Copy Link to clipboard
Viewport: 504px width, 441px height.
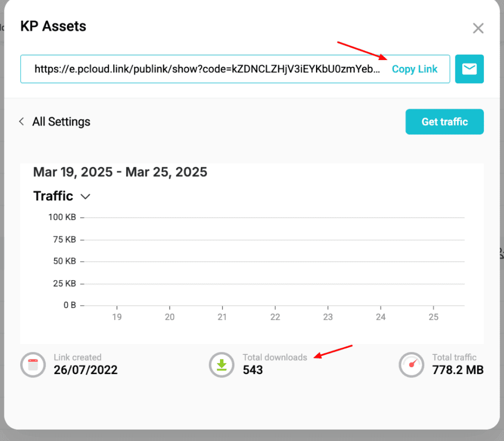414,69
